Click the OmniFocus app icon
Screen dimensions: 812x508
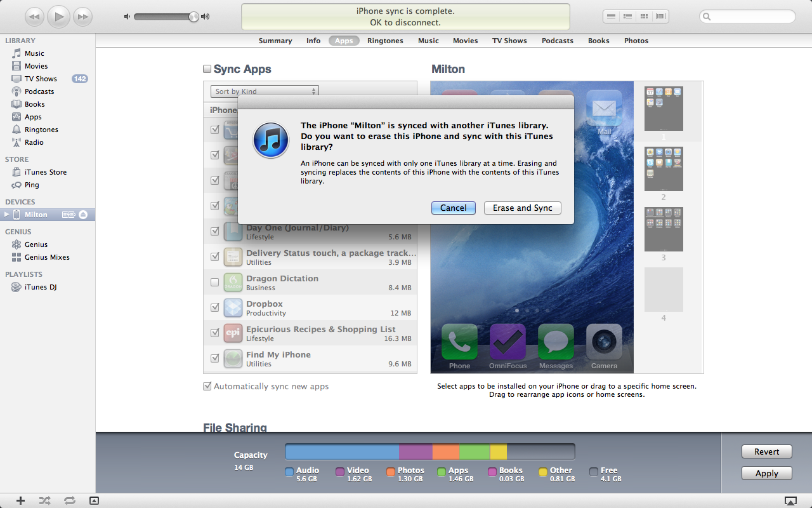coord(507,342)
